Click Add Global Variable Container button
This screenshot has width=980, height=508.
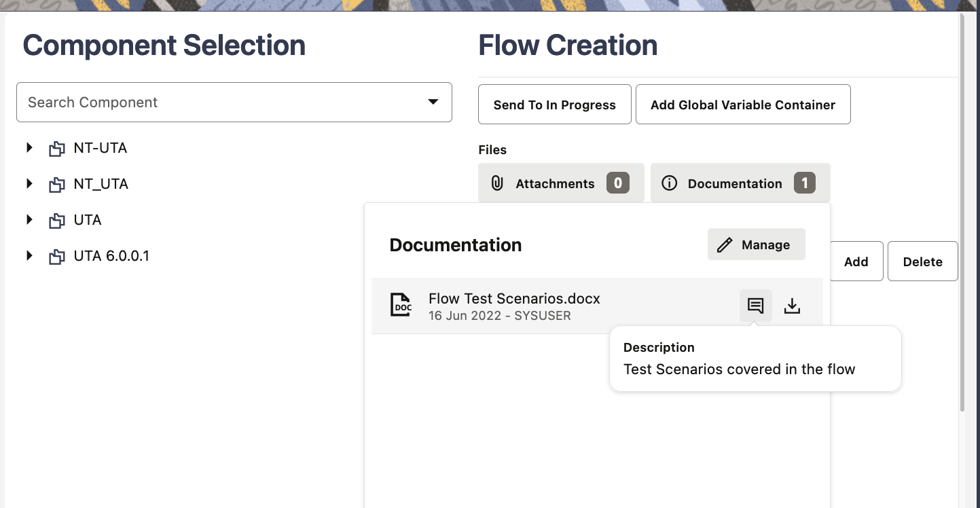pyautogui.click(x=742, y=105)
